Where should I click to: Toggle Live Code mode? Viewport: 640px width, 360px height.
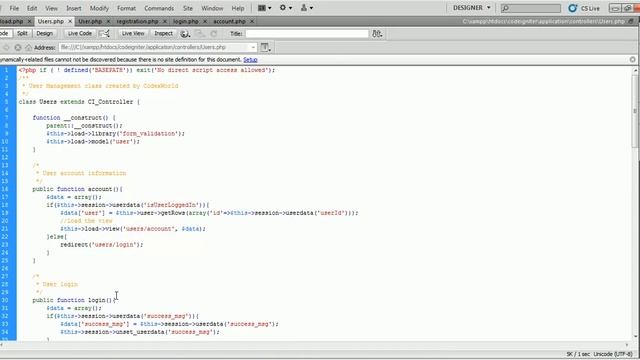(80, 33)
